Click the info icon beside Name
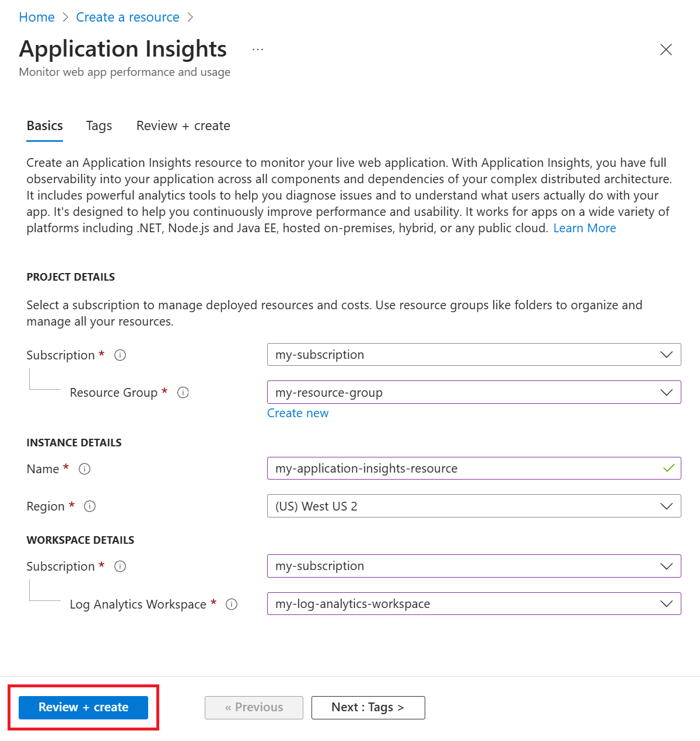The width and height of the screenshot is (700, 741). click(x=85, y=469)
